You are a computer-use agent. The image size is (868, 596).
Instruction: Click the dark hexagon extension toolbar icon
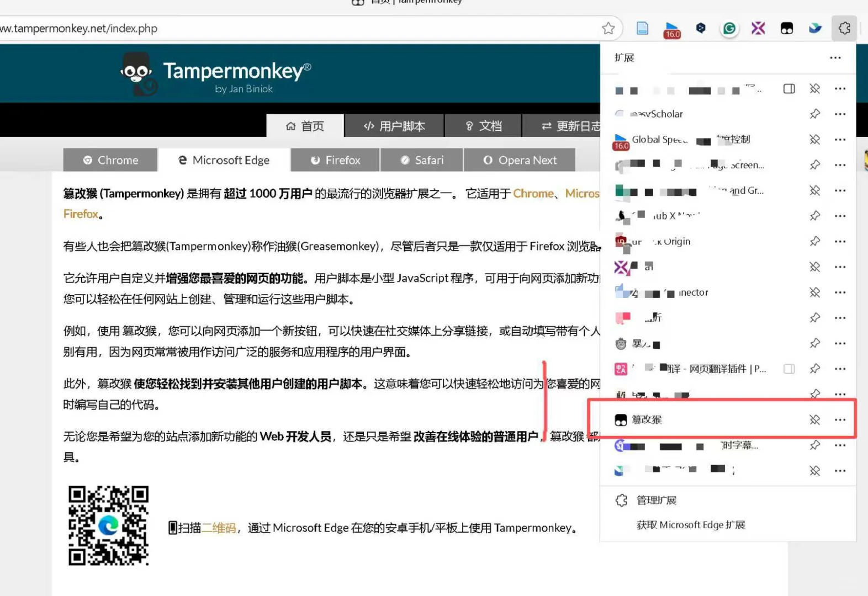tap(701, 28)
